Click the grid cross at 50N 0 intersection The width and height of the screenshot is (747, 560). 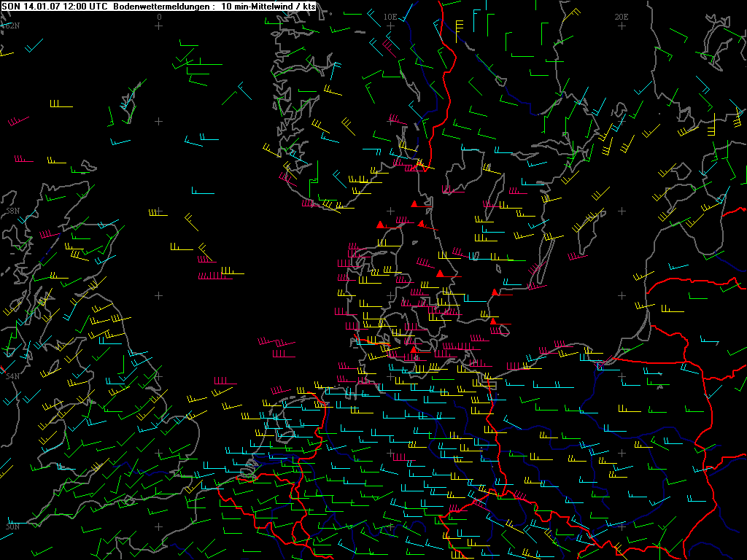click(159, 526)
